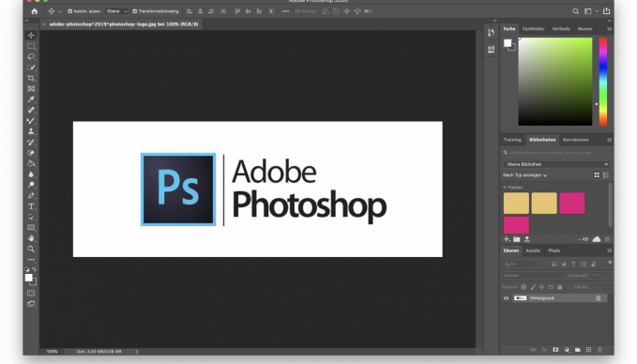This screenshot has height=364, width=637.
Task: Create a new layer
Action: click(588, 350)
